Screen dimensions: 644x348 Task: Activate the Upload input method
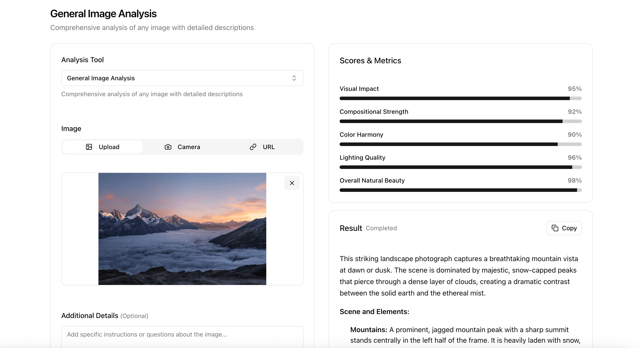[x=102, y=147]
